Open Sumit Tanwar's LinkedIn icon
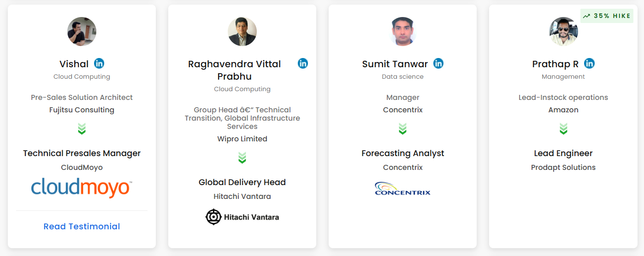The height and width of the screenshot is (256, 644). [x=438, y=64]
